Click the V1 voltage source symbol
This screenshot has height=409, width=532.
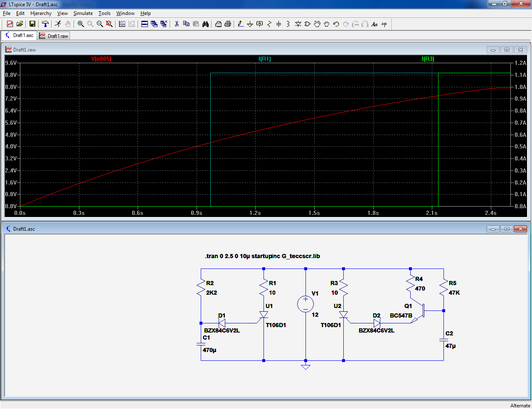point(305,304)
